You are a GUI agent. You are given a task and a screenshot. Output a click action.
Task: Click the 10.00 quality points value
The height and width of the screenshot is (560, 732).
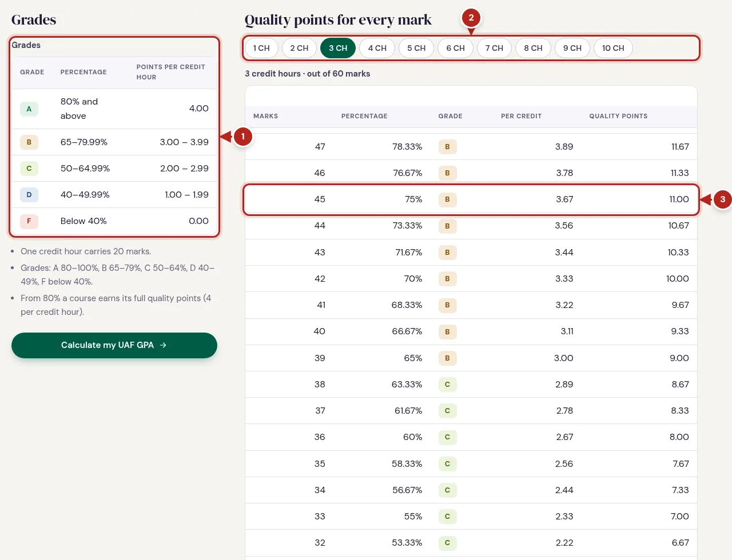677,279
